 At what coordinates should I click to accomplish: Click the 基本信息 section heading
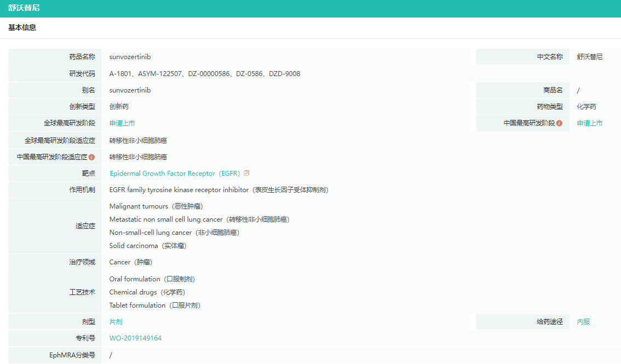click(22, 28)
